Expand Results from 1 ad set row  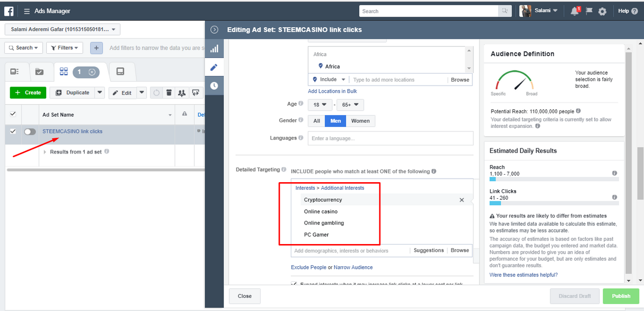point(45,152)
